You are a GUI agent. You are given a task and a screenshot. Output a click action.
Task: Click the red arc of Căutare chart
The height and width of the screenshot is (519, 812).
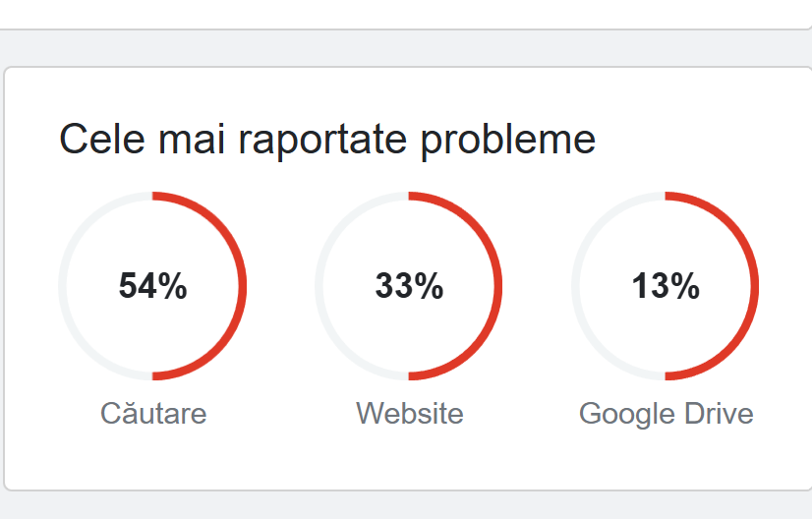point(243,286)
